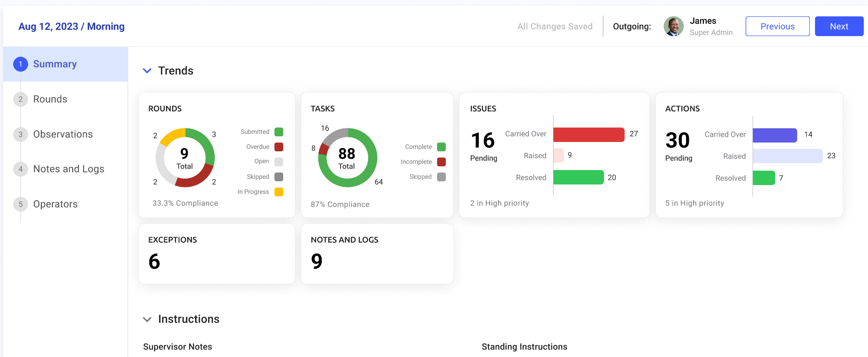Image resolution: width=868 pixels, height=357 pixels.
Task: Open the Rounds step in sidebar
Action: (x=50, y=99)
